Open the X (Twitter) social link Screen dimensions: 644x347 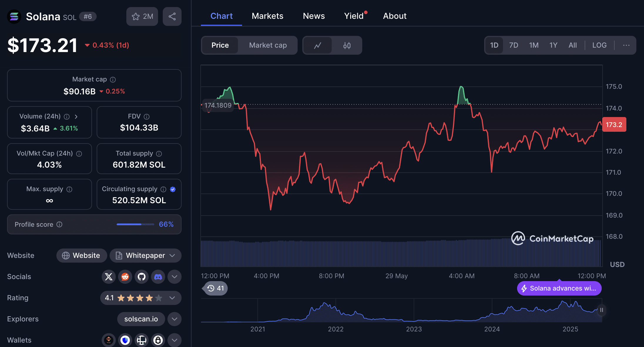[109, 277]
